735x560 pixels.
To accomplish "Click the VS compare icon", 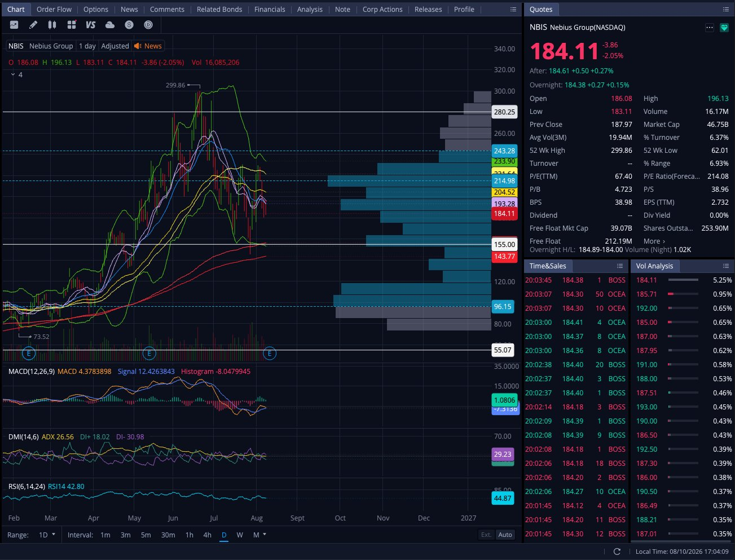I will (91, 25).
